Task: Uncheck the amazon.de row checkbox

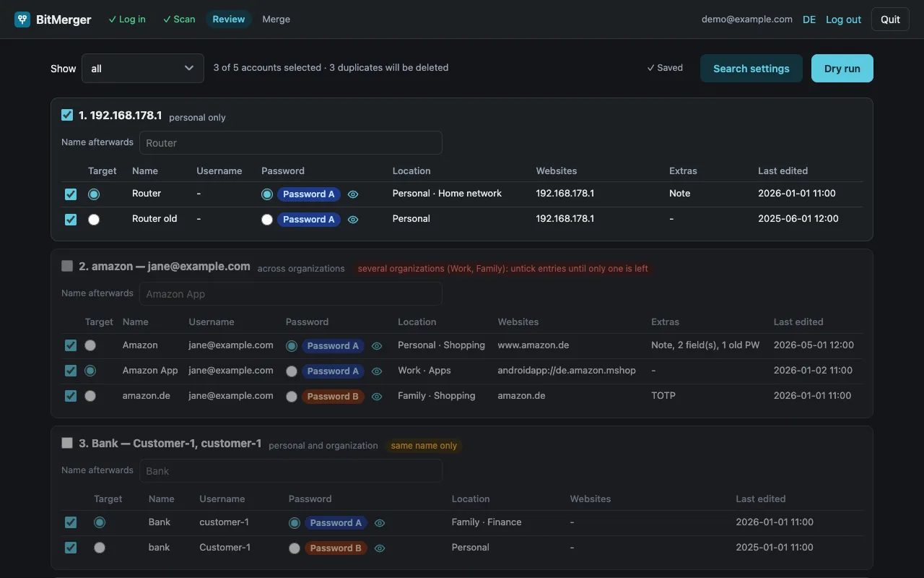Action: click(x=71, y=396)
